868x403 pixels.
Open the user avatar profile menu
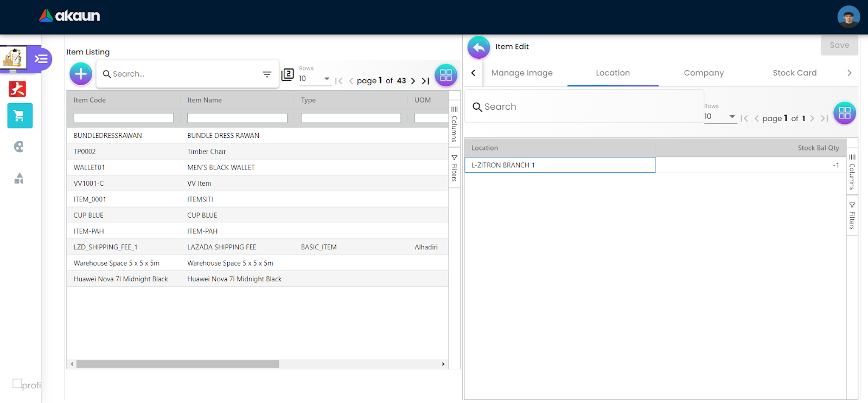(848, 17)
